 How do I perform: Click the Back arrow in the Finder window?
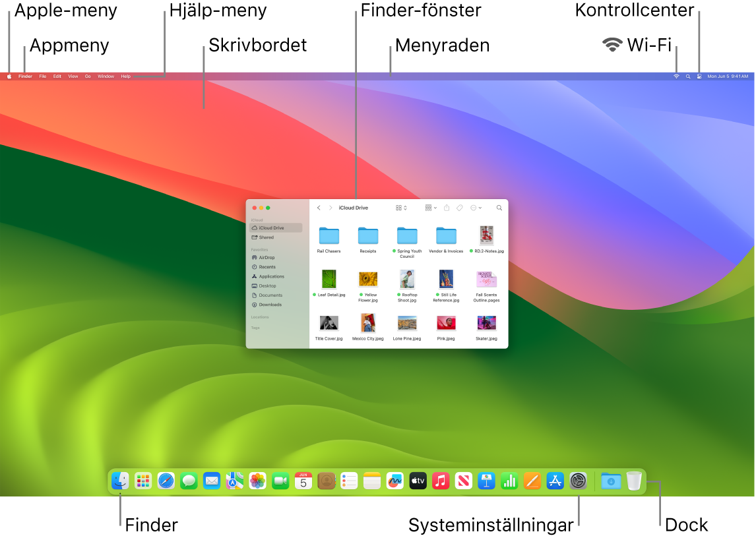pos(319,208)
